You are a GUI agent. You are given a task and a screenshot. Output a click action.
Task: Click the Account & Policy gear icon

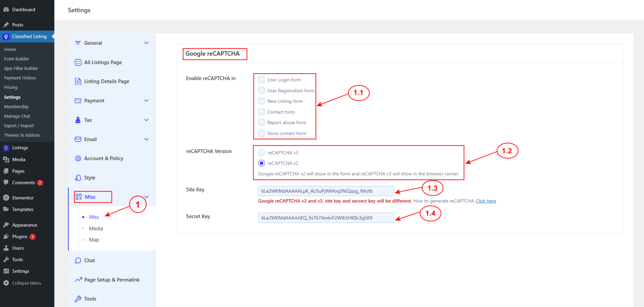[x=78, y=158]
